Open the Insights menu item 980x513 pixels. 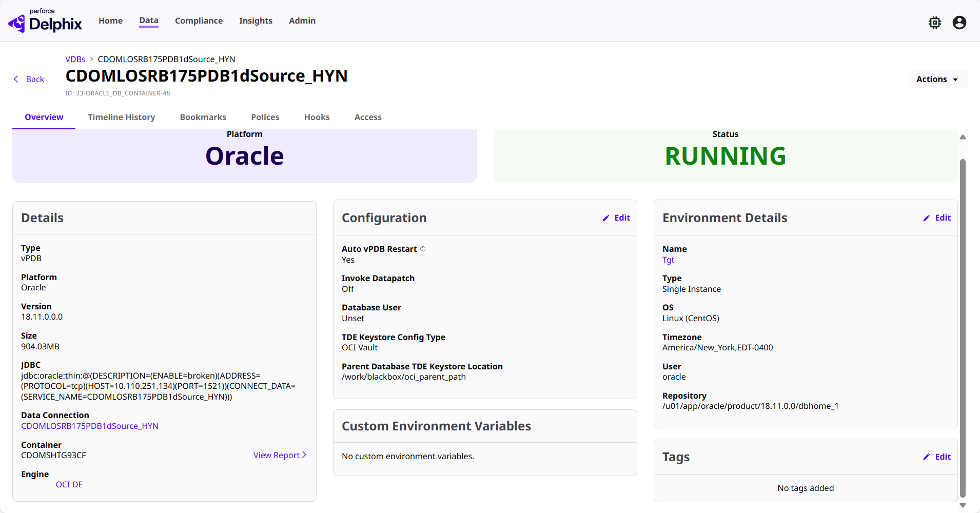(x=256, y=21)
